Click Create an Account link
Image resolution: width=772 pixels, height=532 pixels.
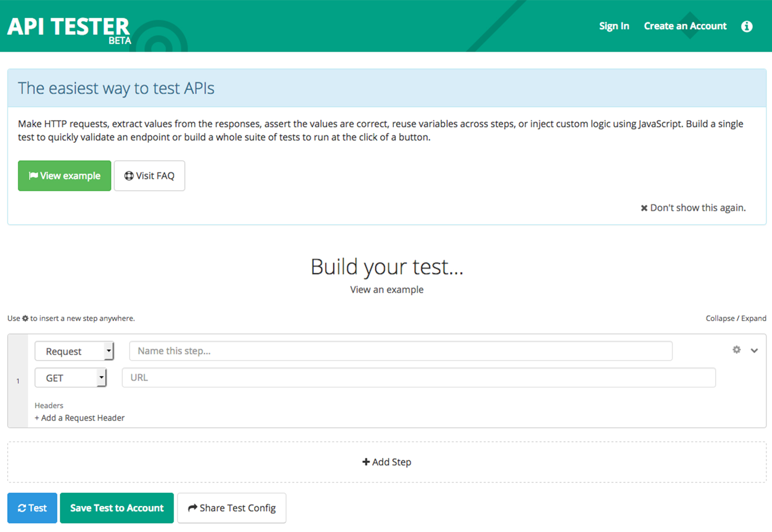pyautogui.click(x=685, y=26)
